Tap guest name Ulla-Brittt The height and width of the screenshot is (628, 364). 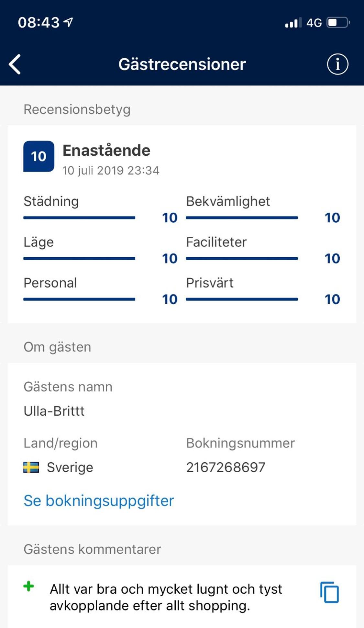click(54, 411)
